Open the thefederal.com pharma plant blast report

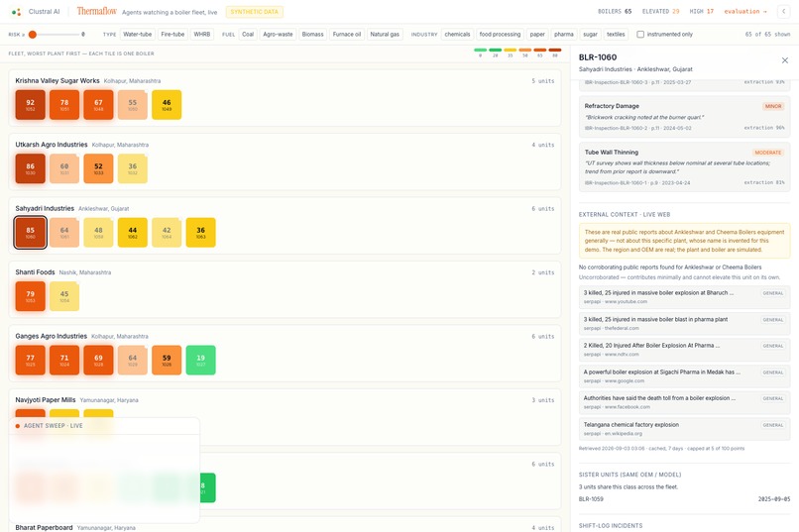pos(684,323)
